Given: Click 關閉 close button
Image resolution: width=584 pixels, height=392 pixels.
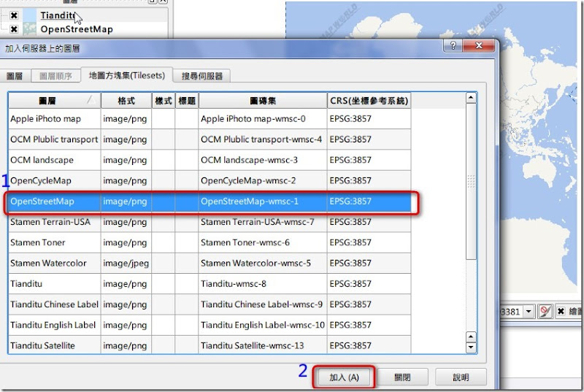Looking at the screenshot, I should coord(402,377).
